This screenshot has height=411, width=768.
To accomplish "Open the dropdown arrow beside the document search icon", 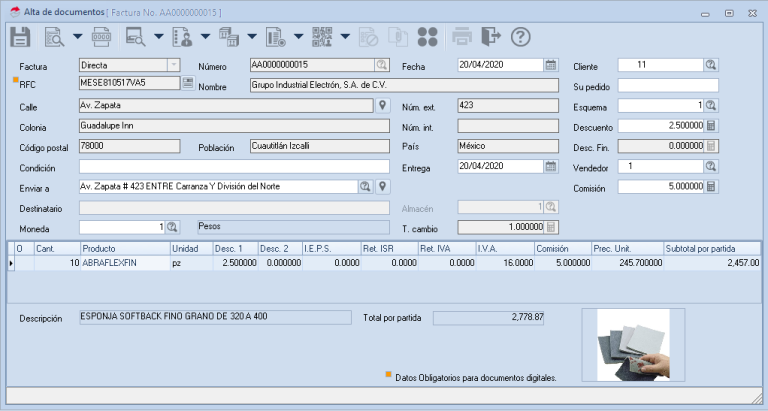I will pyautogui.click(x=77, y=36).
